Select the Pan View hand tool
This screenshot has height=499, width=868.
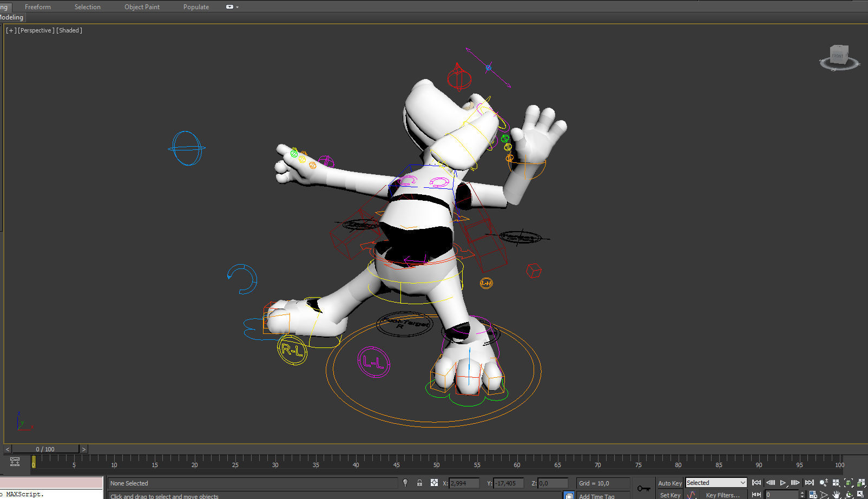(x=836, y=495)
